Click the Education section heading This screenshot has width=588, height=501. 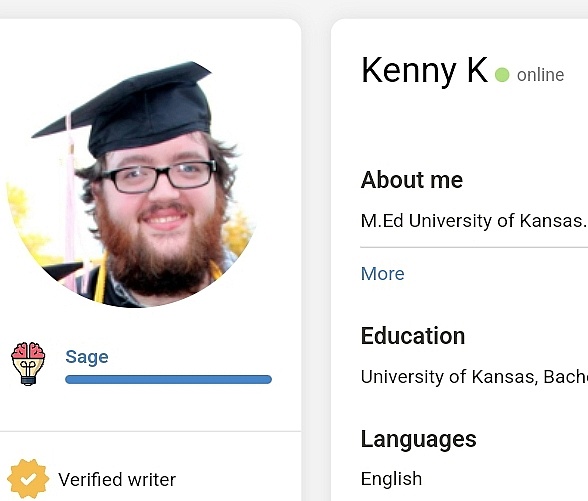click(x=413, y=336)
